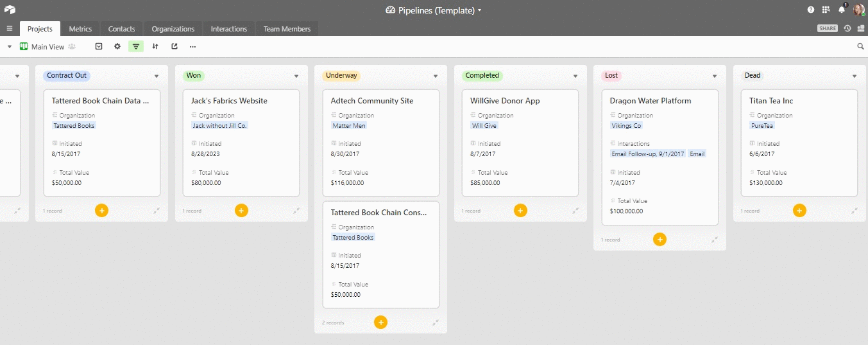868x345 pixels.
Task: Expand the Contract Out stack with arrows icon
Action: tap(157, 211)
